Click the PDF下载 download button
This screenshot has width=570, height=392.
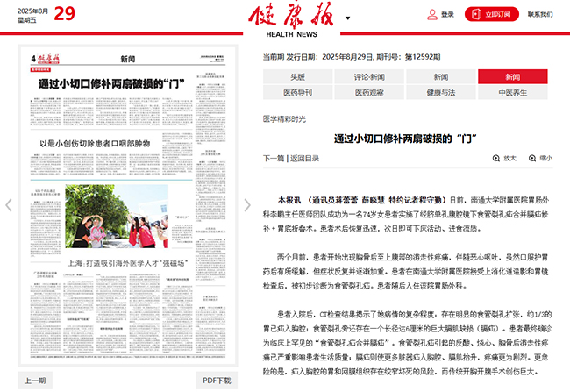click(217, 381)
